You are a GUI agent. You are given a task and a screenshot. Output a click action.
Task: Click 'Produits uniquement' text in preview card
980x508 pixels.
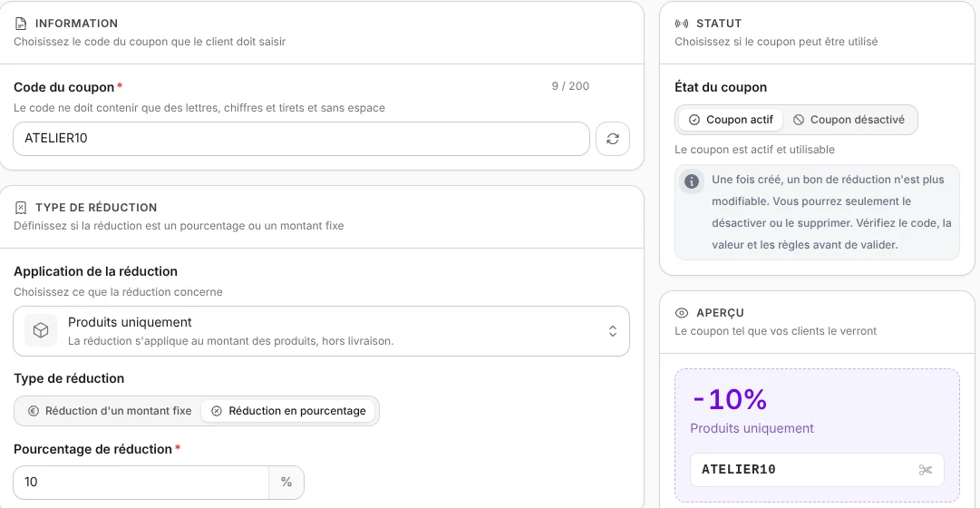752,428
